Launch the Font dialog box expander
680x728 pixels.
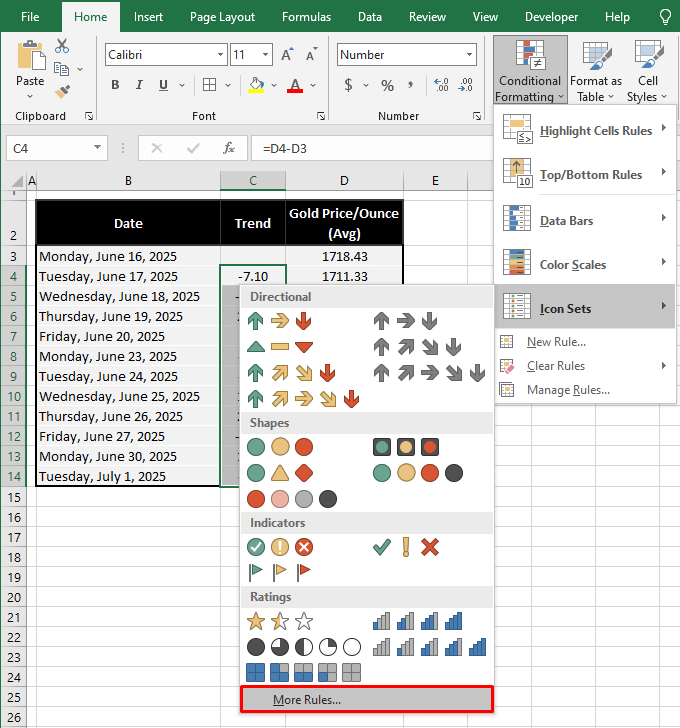coord(320,116)
